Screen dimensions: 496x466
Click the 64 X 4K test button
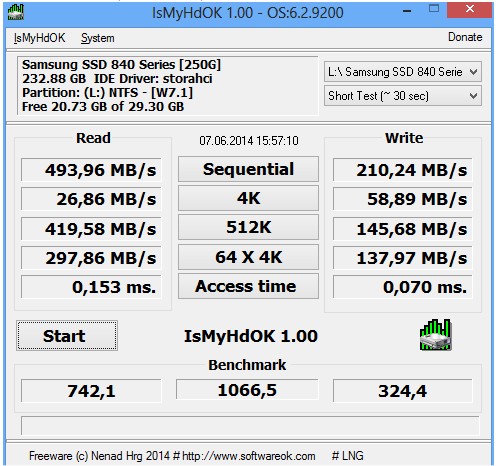pos(248,257)
